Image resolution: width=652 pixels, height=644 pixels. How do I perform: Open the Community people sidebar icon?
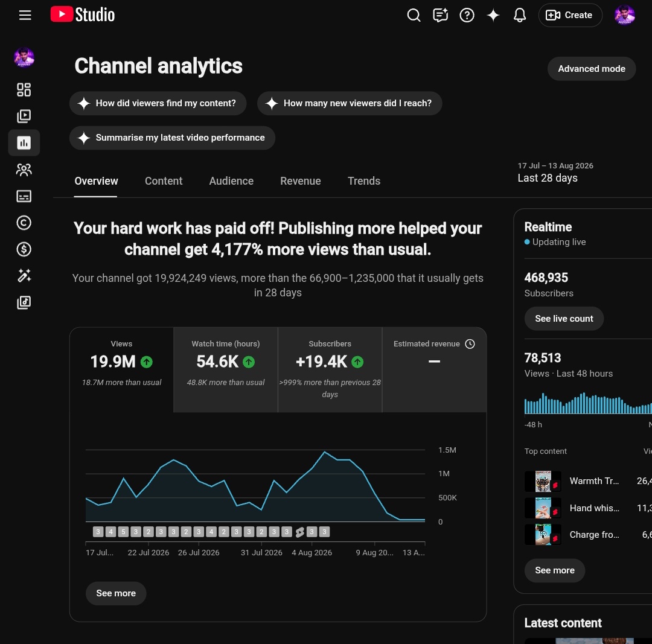24,169
